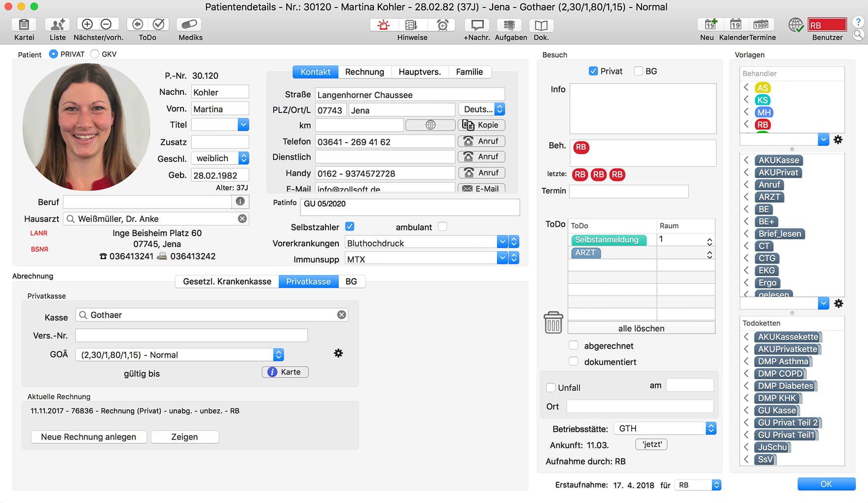Switch to the Rechnung tab
The image size is (868, 503).
coord(364,72)
